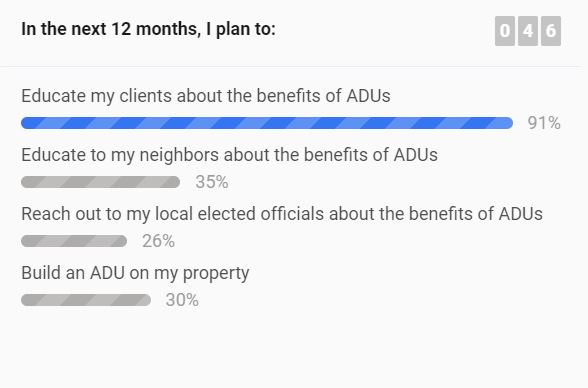Click the 91% percentage label
The width and height of the screenshot is (588, 388).
tap(544, 123)
